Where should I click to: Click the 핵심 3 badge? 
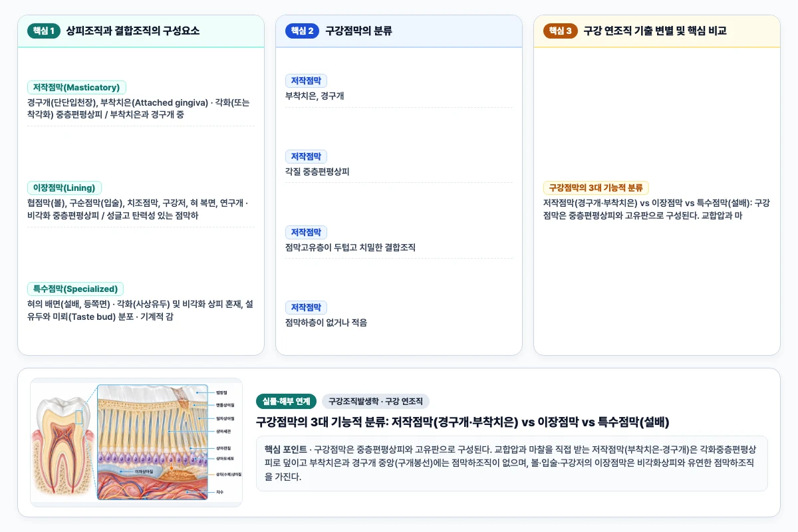(560, 31)
